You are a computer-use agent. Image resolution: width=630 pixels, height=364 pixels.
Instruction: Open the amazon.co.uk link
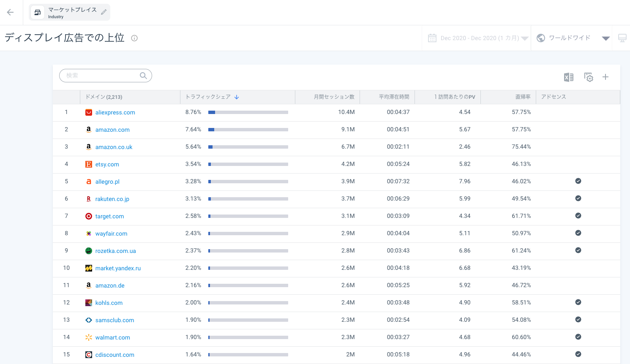click(114, 147)
